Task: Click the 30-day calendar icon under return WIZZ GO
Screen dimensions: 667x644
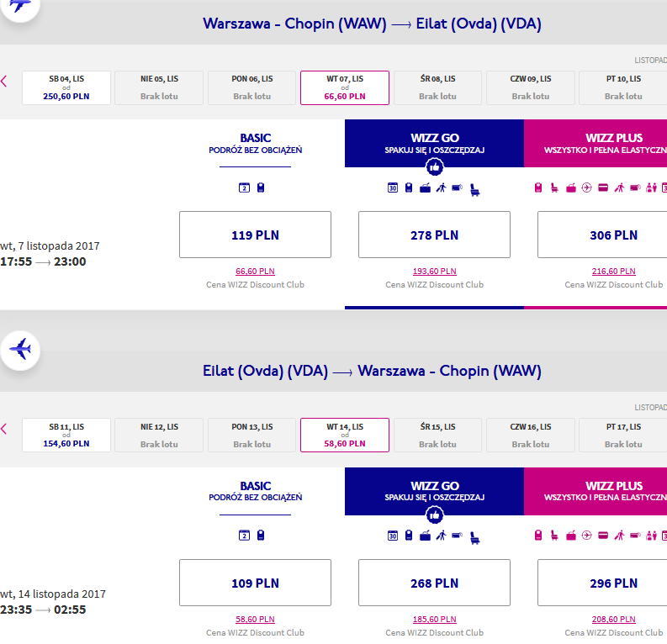Action: (393, 536)
